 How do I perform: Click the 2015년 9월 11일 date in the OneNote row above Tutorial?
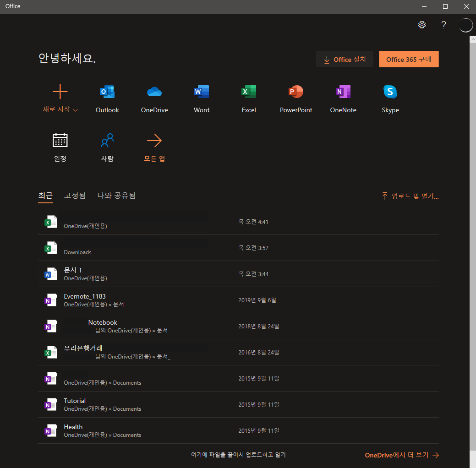(259, 378)
